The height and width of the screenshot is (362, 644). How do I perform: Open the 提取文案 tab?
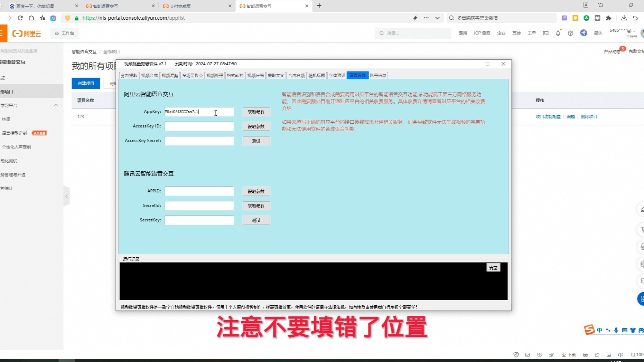pos(276,75)
